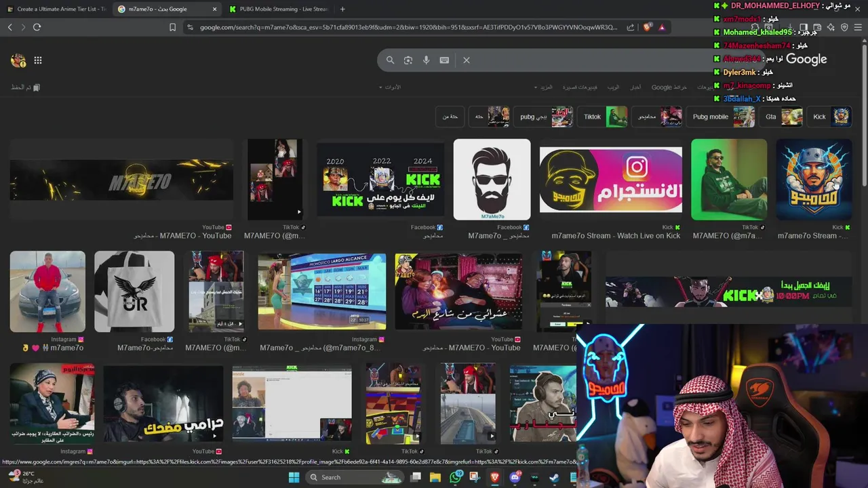Click the Brave Rewards triangle icon
The height and width of the screenshot is (488, 868).
pyautogui.click(x=662, y=27)
